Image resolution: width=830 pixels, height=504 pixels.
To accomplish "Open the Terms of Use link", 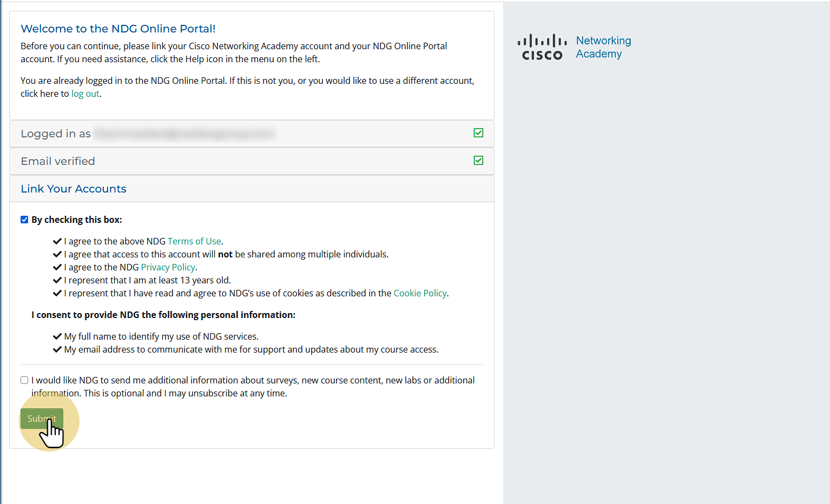I will (194, 241).
